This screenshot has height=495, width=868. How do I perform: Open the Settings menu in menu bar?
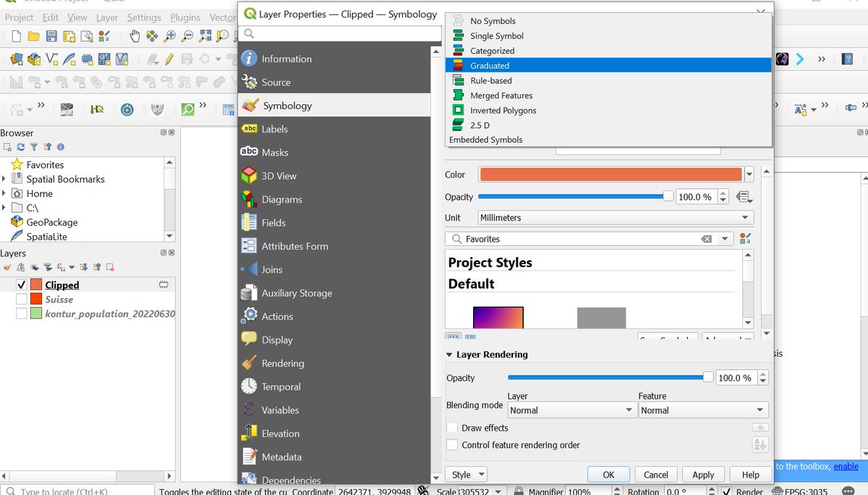[144, 17]
